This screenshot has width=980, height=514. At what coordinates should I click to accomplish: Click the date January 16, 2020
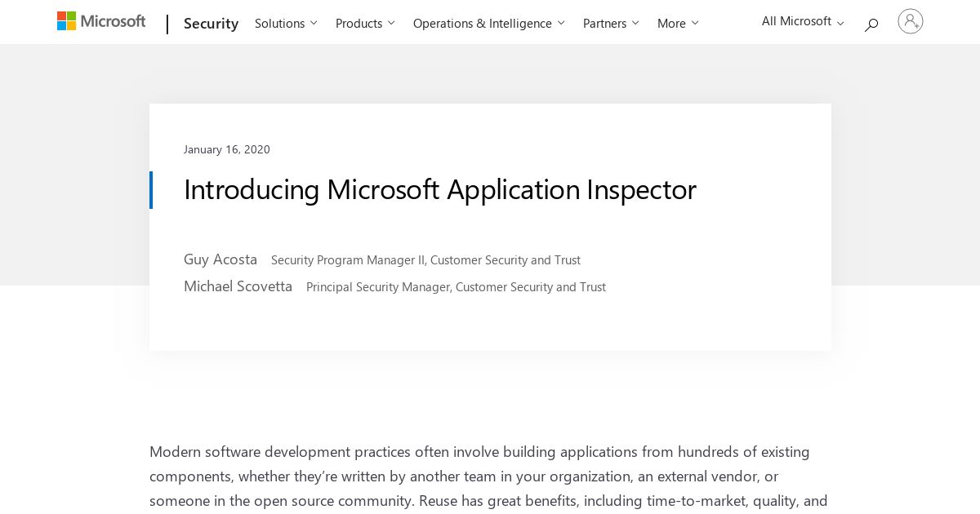pos(227,149)
